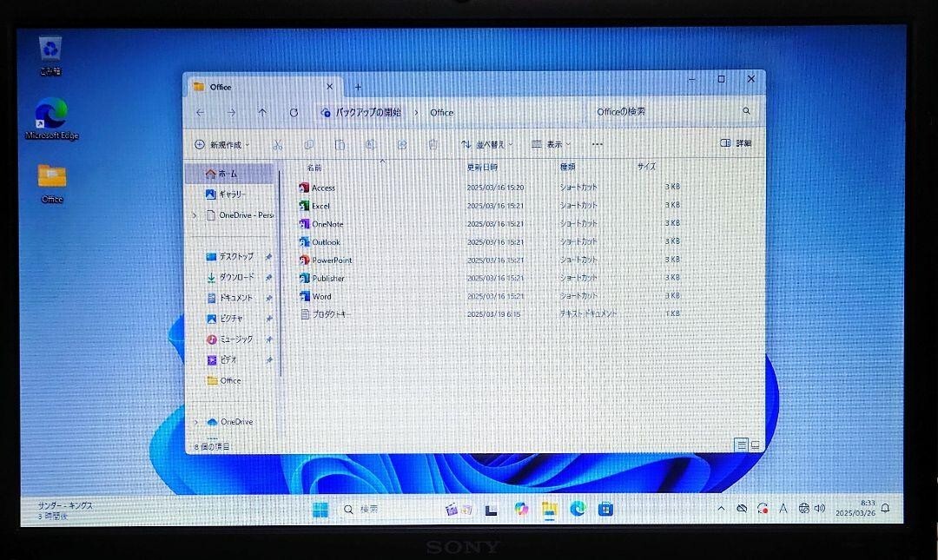Image resolution: width=938 pixels, height=560 pixels.
Task: Sort by 名前 column header
Action: point(314,168)
